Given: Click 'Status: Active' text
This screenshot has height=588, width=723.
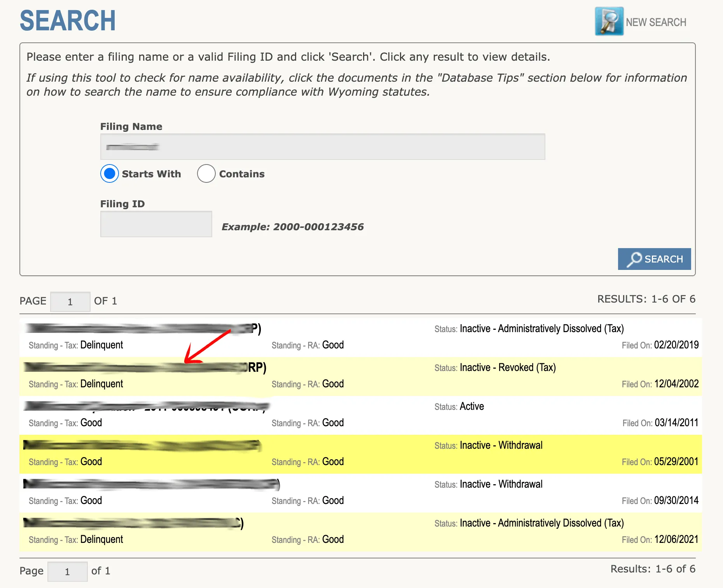Looking at the screenshot, I should click(x=459, y=406).
